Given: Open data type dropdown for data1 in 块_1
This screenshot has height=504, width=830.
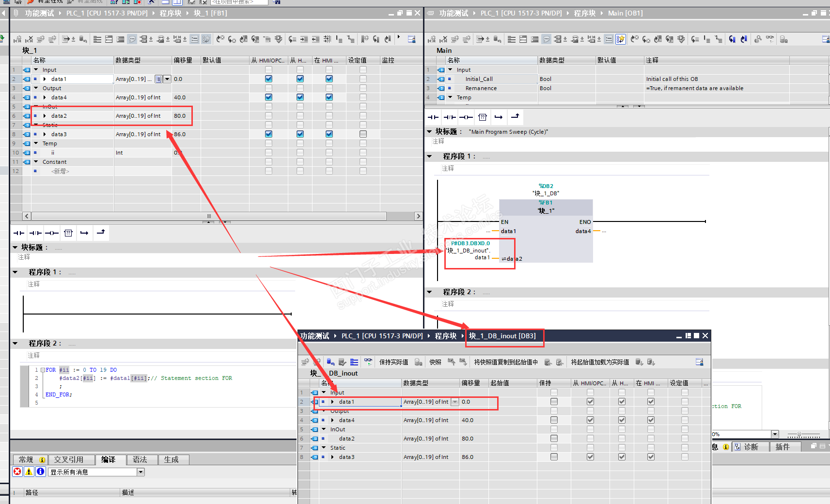Looking at the screenshot, I should pyautogui.click(x=167, y=79).
